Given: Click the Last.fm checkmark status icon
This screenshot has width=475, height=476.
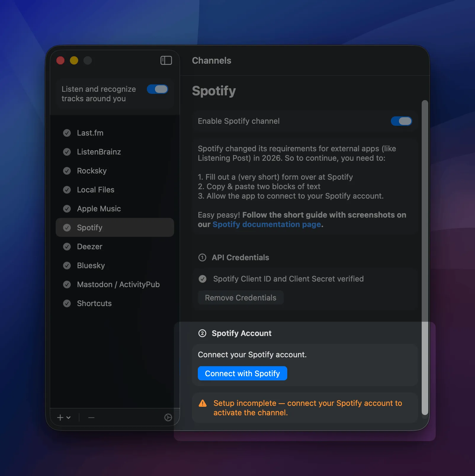Looking at the screenshot, I should click(x=67, y=133).
